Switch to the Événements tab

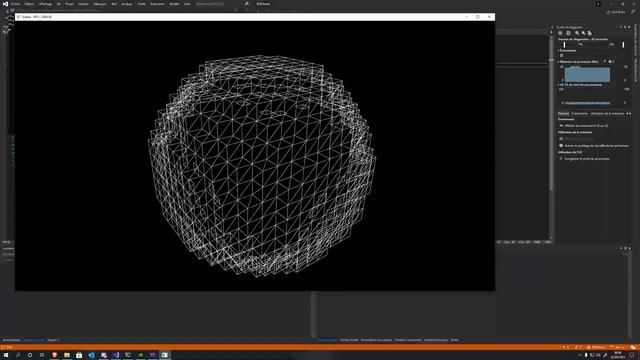(580, 113)
